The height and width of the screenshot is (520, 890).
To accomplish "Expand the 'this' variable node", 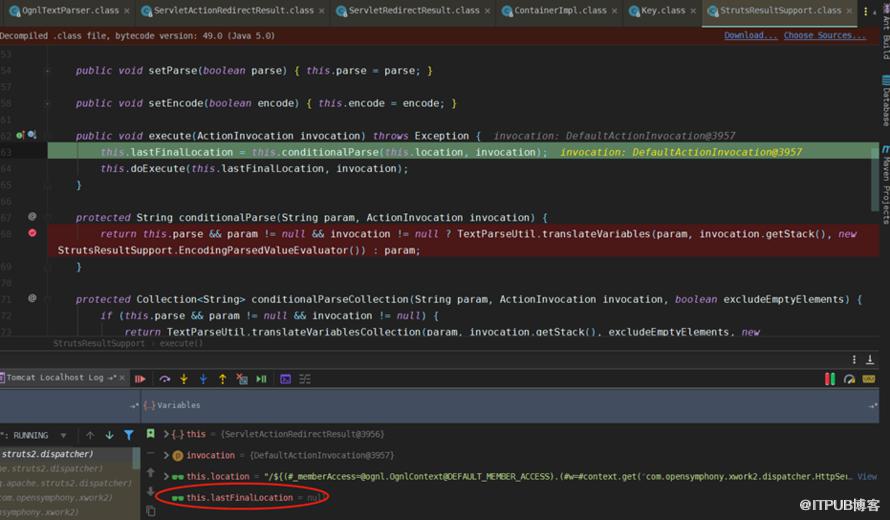I will [x=166, y=434].
